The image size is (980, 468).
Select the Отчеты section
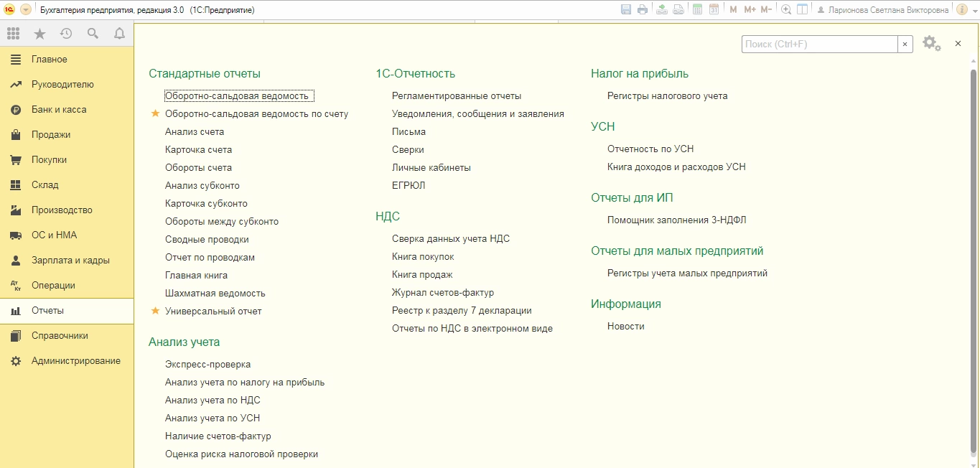tap(67, 311)
